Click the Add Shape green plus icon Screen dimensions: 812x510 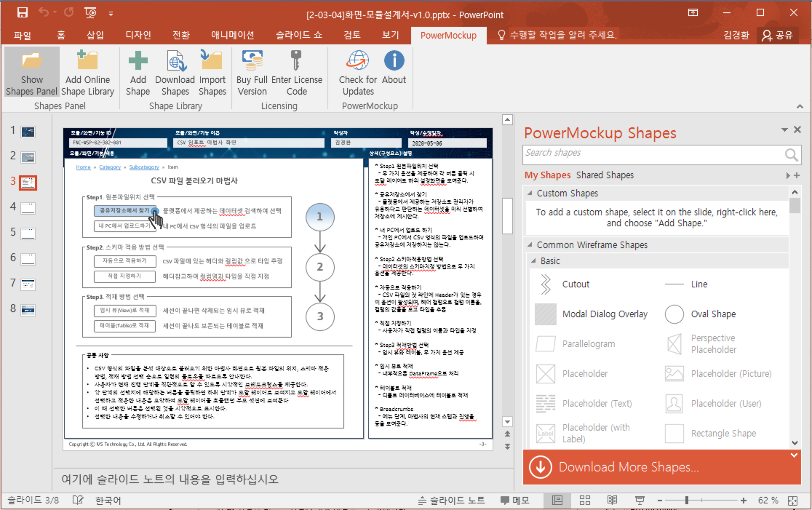click(138, 61)
